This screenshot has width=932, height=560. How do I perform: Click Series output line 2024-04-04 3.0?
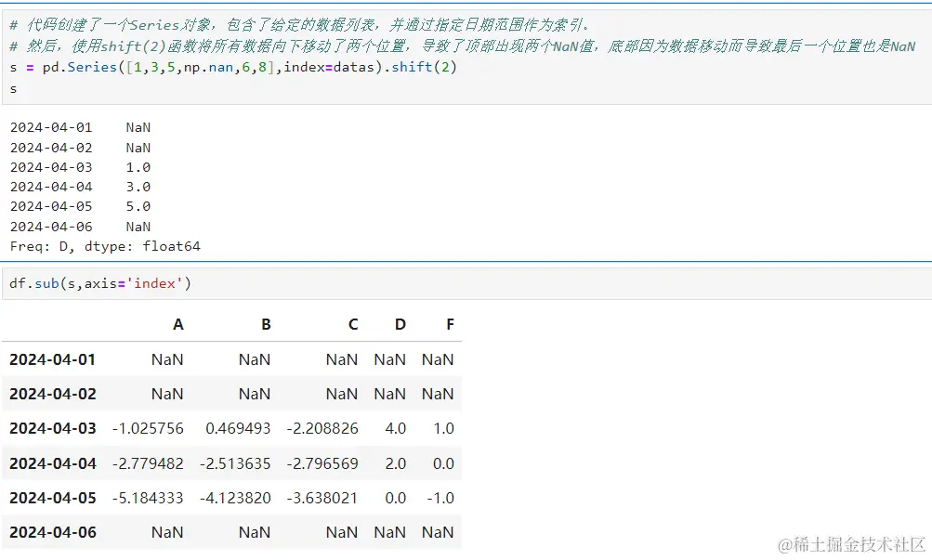coord(80,187)
